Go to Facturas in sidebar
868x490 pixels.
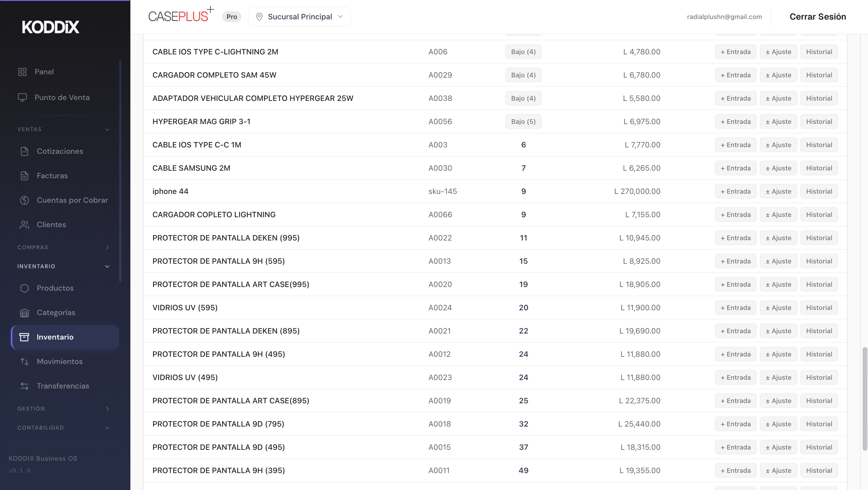[x=52, y=176]
